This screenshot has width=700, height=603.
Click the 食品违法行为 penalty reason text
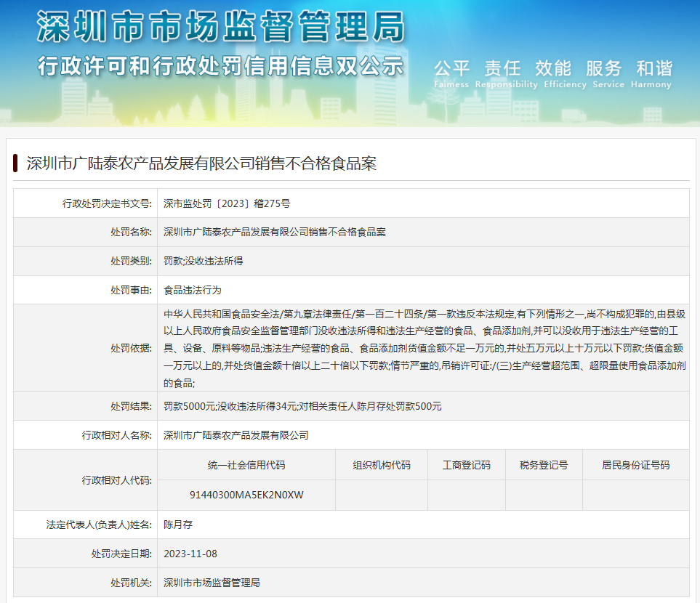193,290
